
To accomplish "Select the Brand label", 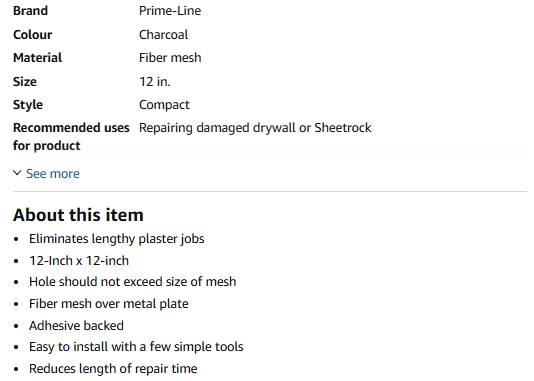I will 30,11.
